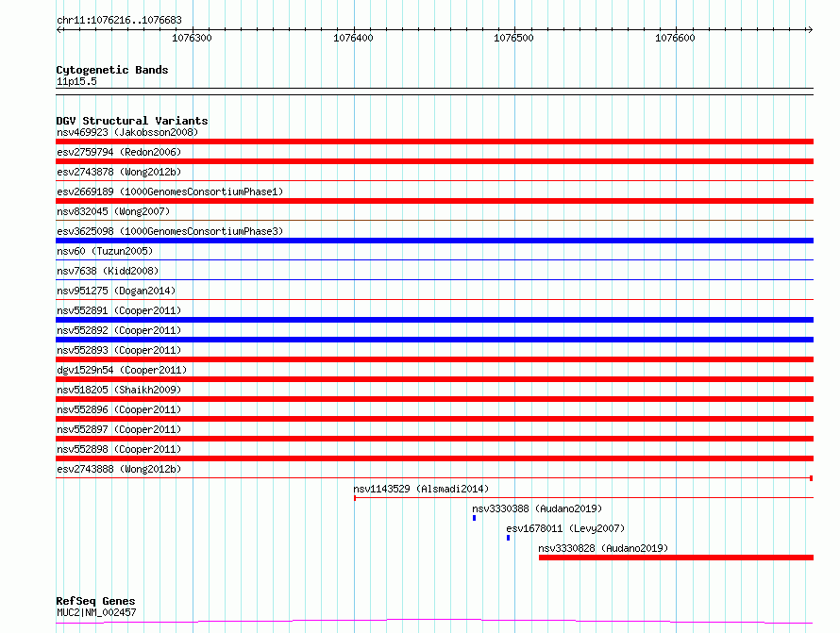Open the nsv552891 (Cooper2011) label
The width and height of the screenshot is (840, 633).
[x=119, y=310]
